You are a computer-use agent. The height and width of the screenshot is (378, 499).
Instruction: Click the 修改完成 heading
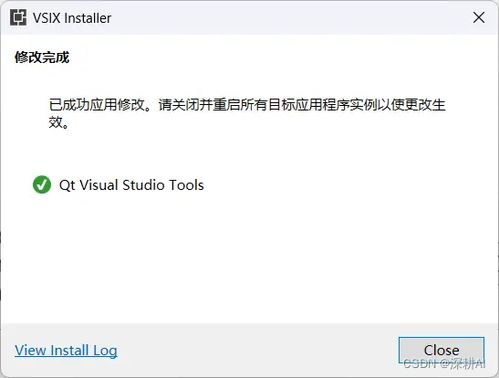[42, 57]
